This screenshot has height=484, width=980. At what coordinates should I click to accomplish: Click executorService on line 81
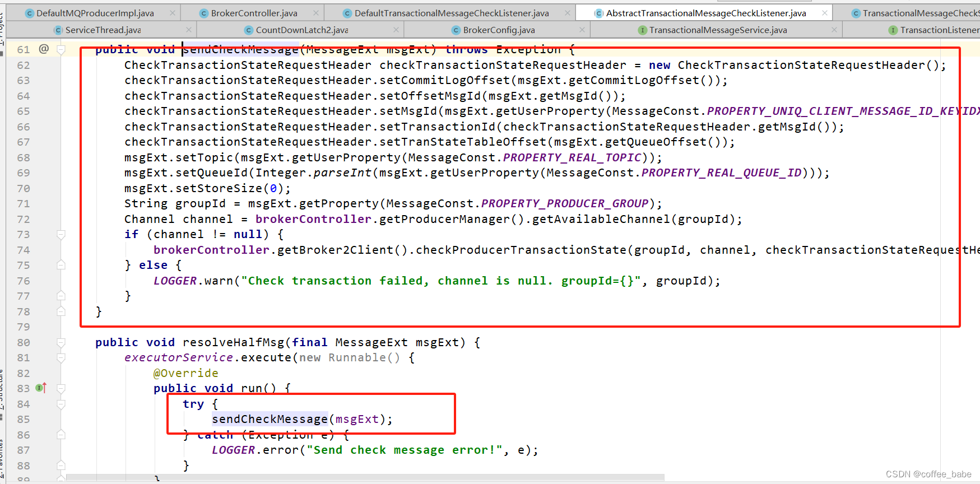pyautogui.click(x=179, y=358)
